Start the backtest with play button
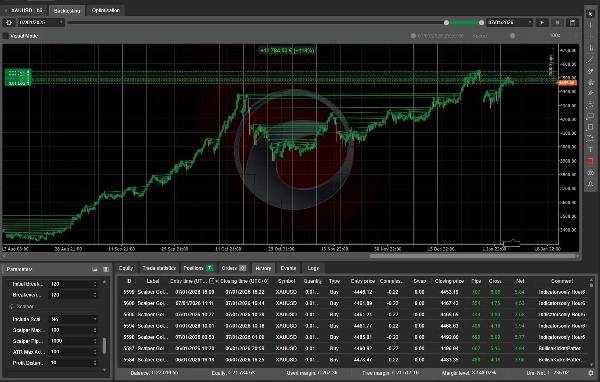The image size is (600, 382). coord(542,23)
